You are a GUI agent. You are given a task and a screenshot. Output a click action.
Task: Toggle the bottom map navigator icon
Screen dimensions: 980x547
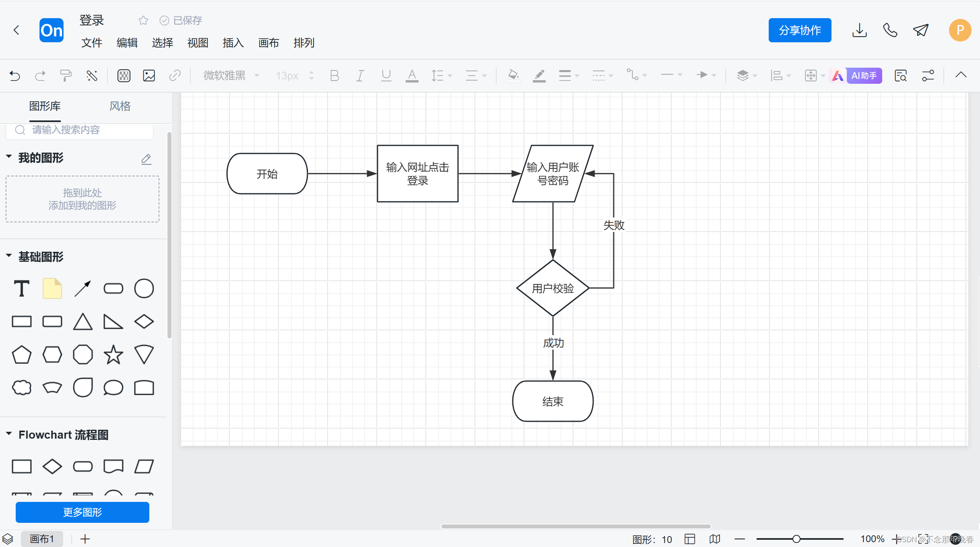(x=715, y=539)
